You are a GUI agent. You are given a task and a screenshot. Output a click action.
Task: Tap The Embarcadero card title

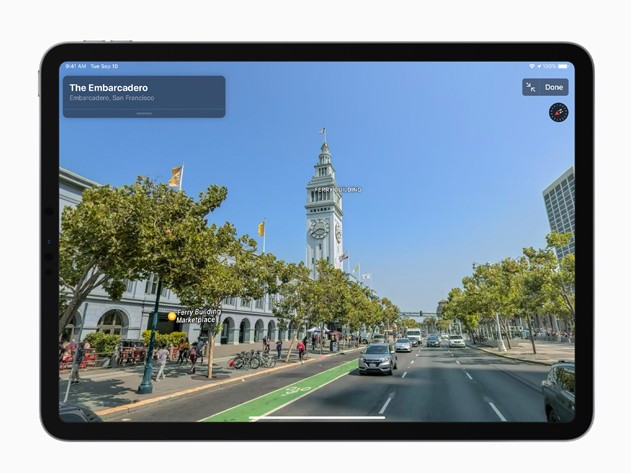(x=109, y=88)
